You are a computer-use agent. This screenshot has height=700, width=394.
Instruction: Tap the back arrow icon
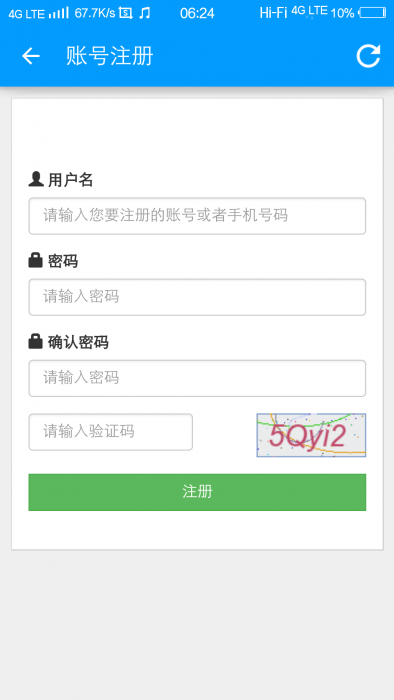[x=31, y=56]
